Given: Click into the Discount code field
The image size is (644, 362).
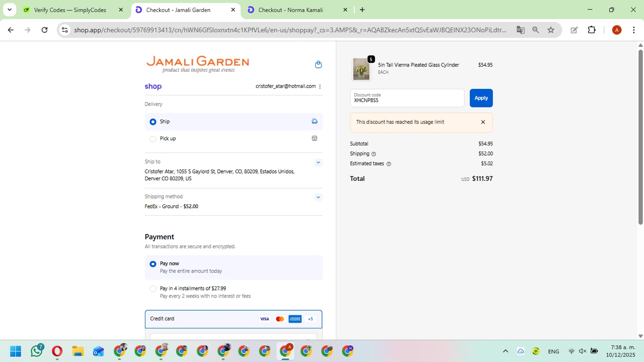Looking at the screenshot, I should (x=407, y=98).
